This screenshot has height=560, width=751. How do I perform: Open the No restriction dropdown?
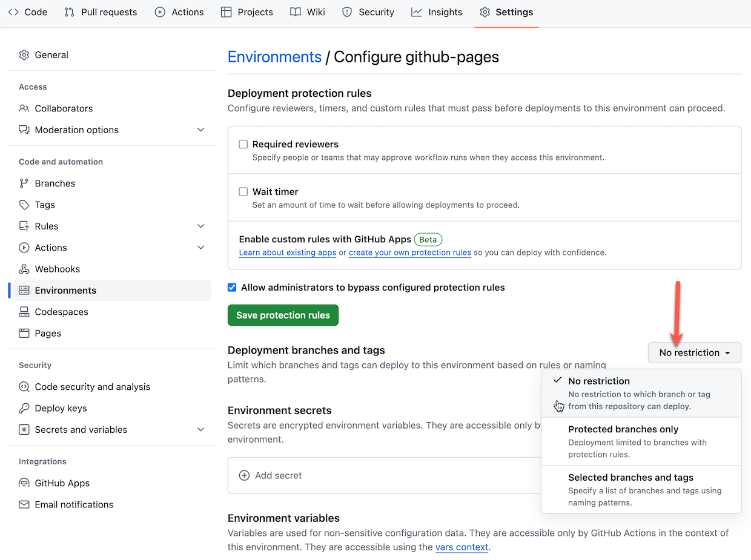694,352
